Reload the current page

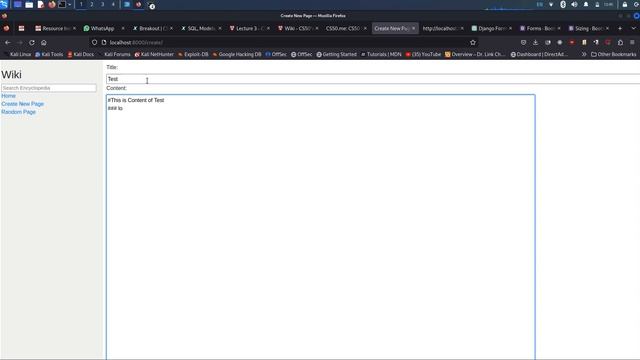32,42
